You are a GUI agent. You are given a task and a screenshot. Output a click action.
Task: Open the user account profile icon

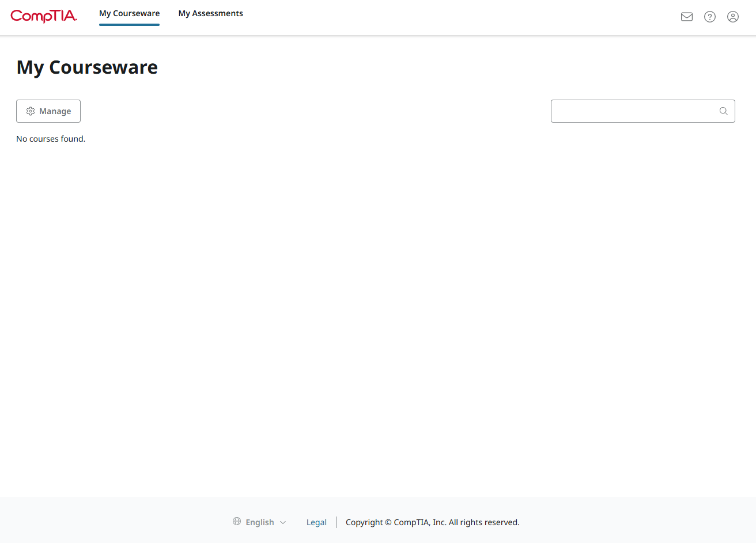tap(732, 17)
